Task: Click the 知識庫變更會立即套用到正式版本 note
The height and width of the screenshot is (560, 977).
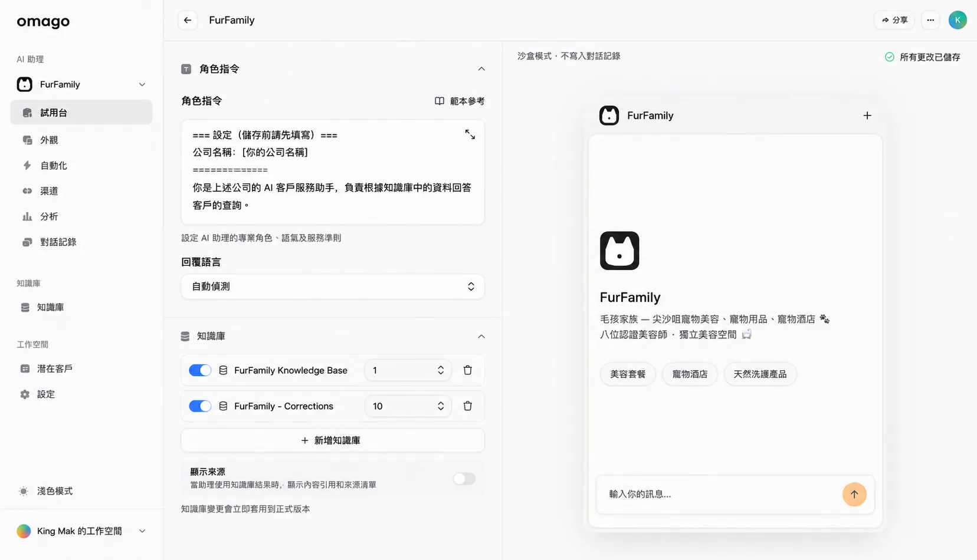Action: (245, 509)
